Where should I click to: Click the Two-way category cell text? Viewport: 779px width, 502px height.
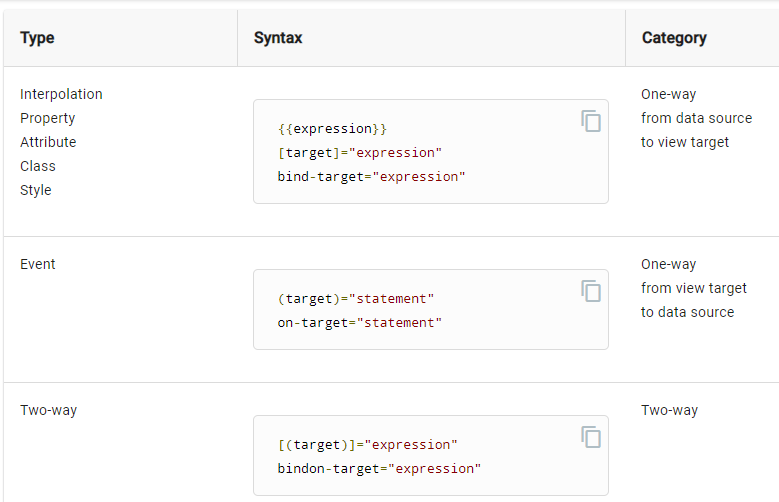pos(670,410)
